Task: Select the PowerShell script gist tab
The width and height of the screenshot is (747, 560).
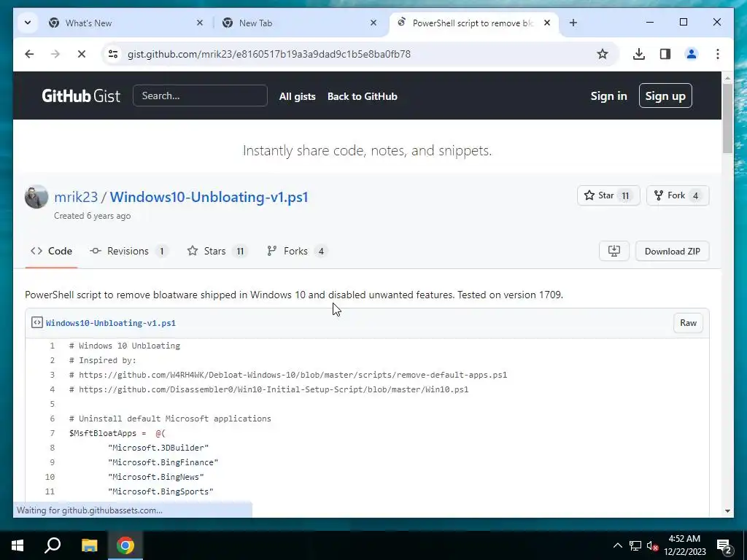Action: pyautogui.click(x=473, y=23)
